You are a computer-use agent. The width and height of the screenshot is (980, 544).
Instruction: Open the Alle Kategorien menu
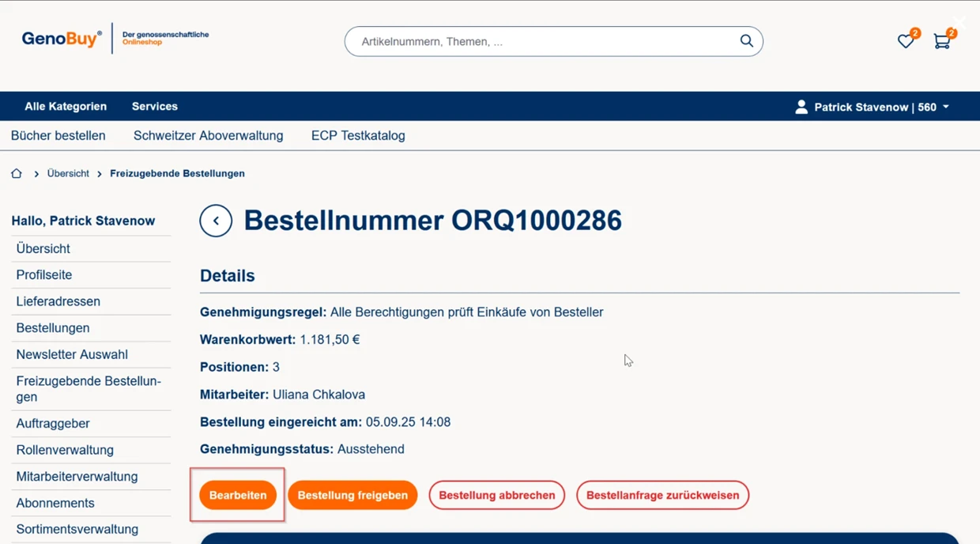[x=66, y=107]
